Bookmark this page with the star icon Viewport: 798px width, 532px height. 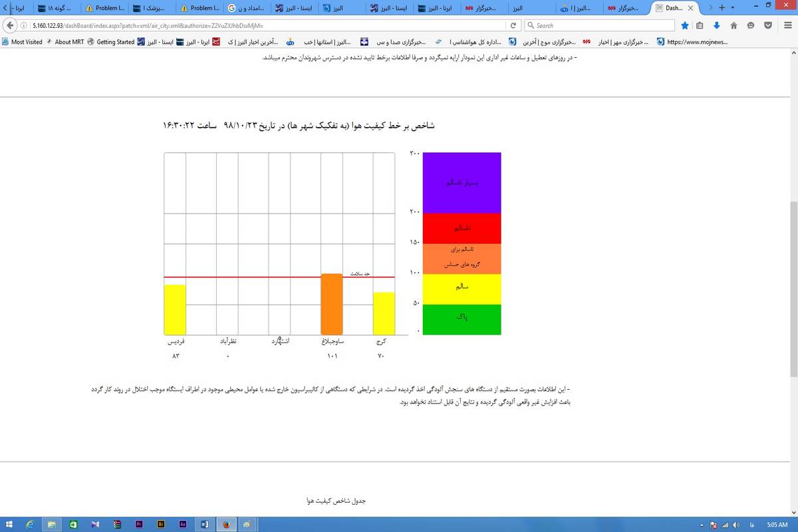point(685,25)
